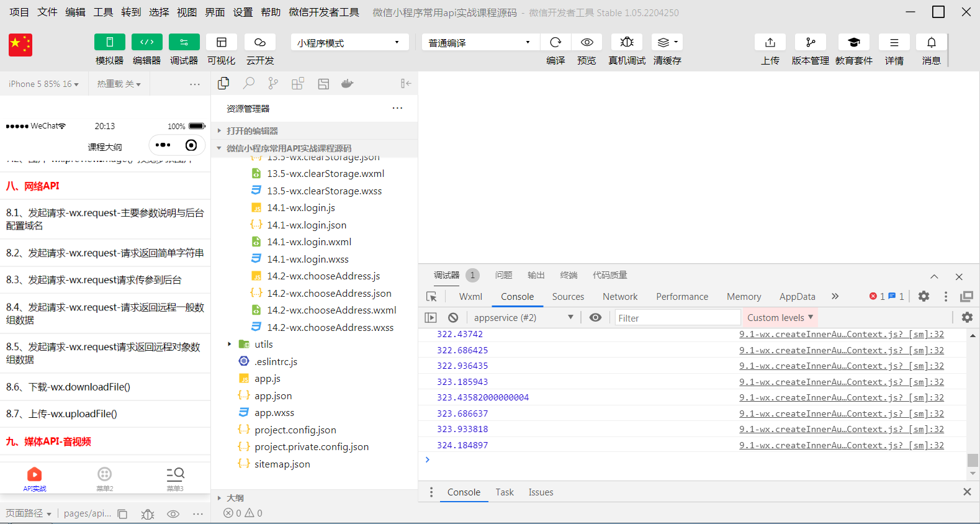The width and height of the screenshot is (980, 524).
Task: Click source link for log 324.184897
Action: pos(842,445)
